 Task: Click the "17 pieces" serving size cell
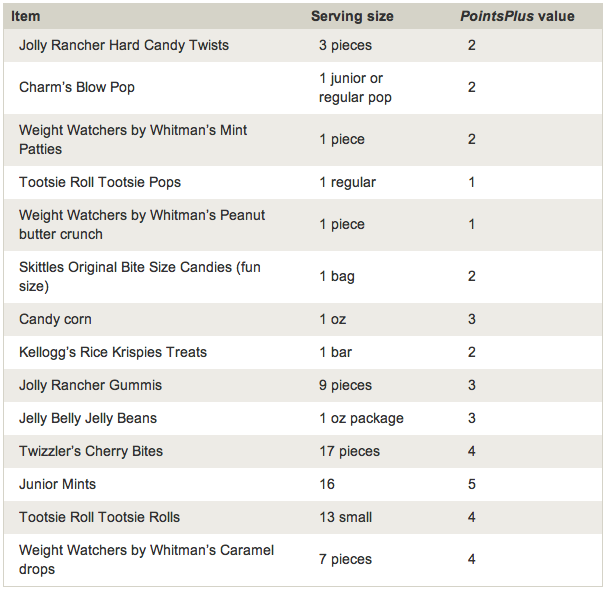coord(349,451)
